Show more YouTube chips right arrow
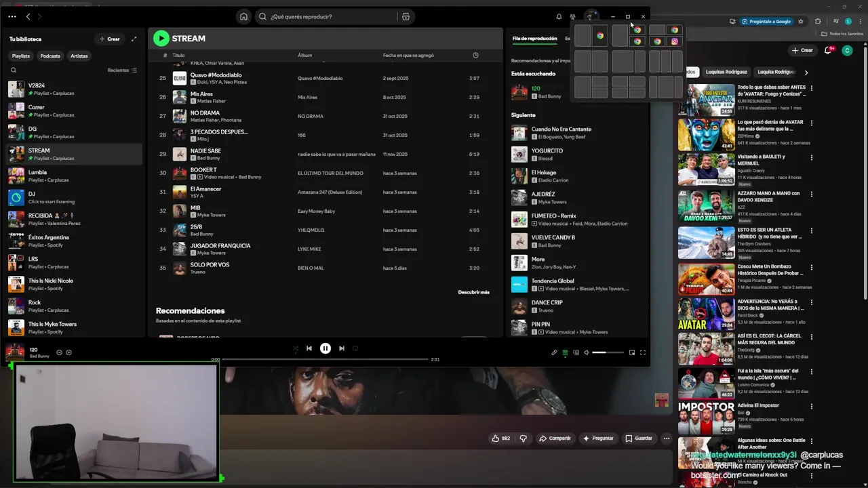The height and width of the screenshot is (488, 868). click(x=806, y=72)
